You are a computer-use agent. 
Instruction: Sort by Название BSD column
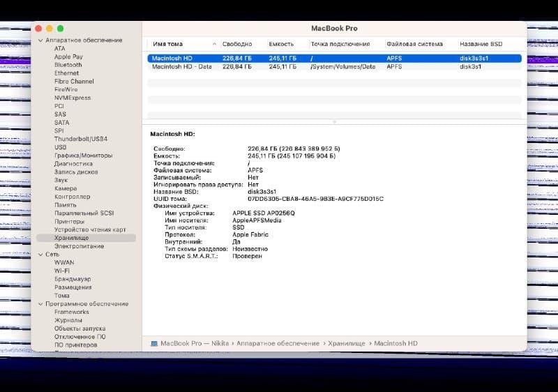click(x=481, y=44)
